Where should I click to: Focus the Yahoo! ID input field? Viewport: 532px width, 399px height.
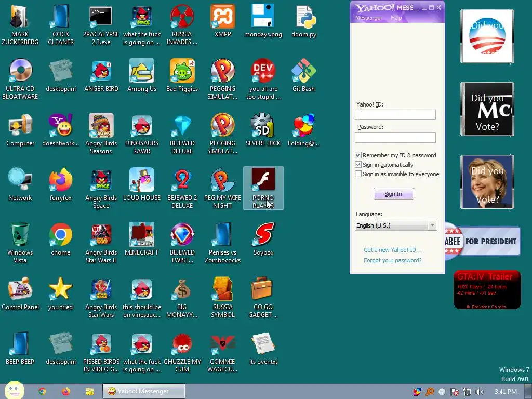click(395, 115)
